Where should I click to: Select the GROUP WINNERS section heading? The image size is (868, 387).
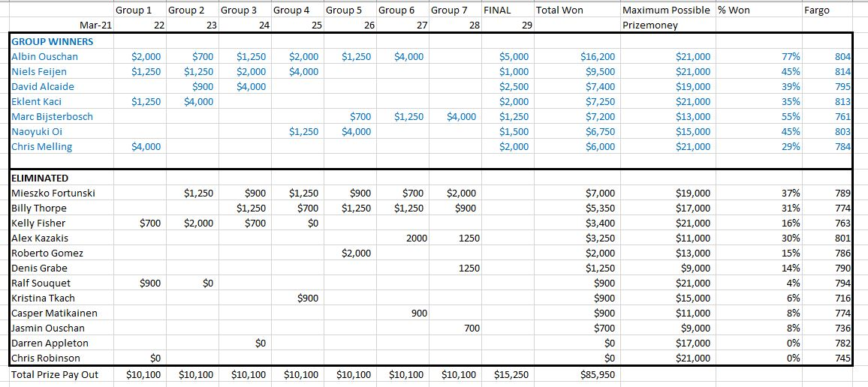pos(51,42)
